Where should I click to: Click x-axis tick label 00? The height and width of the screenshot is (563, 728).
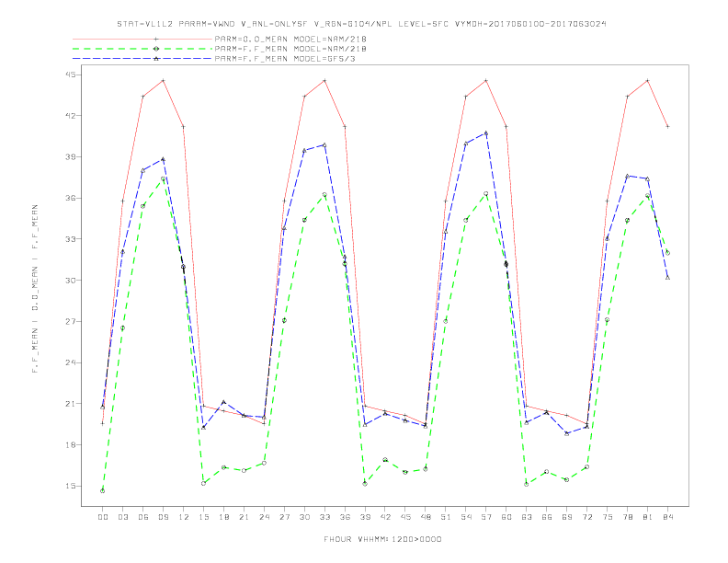coord(103,517)
